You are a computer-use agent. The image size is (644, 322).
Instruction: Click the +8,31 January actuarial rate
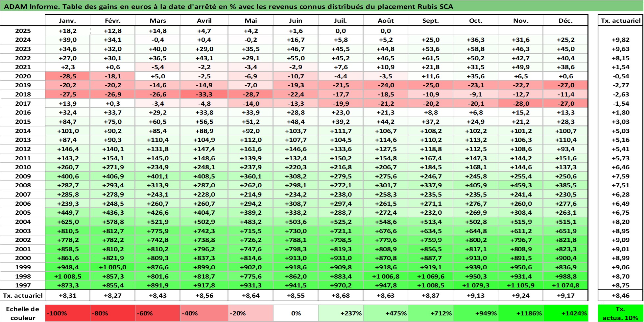coord(67,296)
